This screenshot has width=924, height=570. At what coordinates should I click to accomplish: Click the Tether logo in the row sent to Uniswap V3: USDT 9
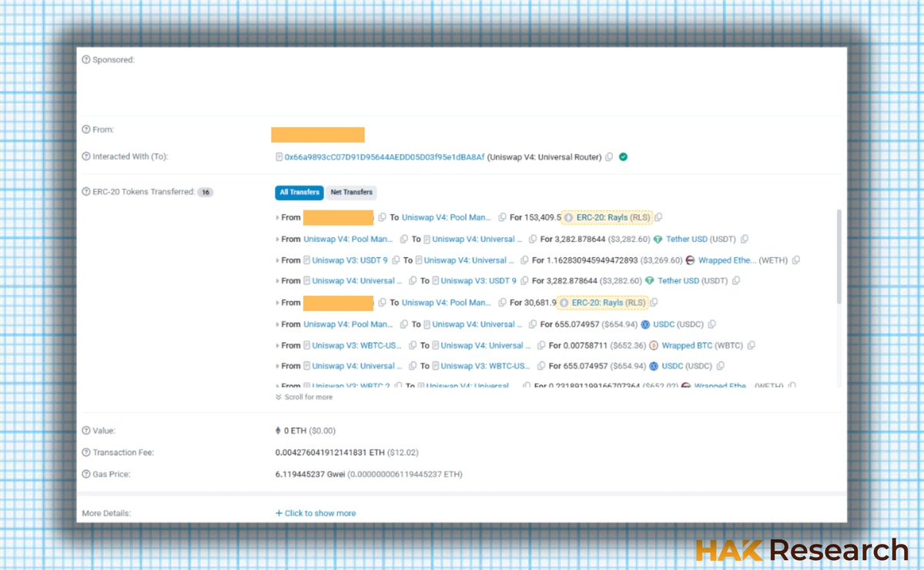(x=650, y=281)
